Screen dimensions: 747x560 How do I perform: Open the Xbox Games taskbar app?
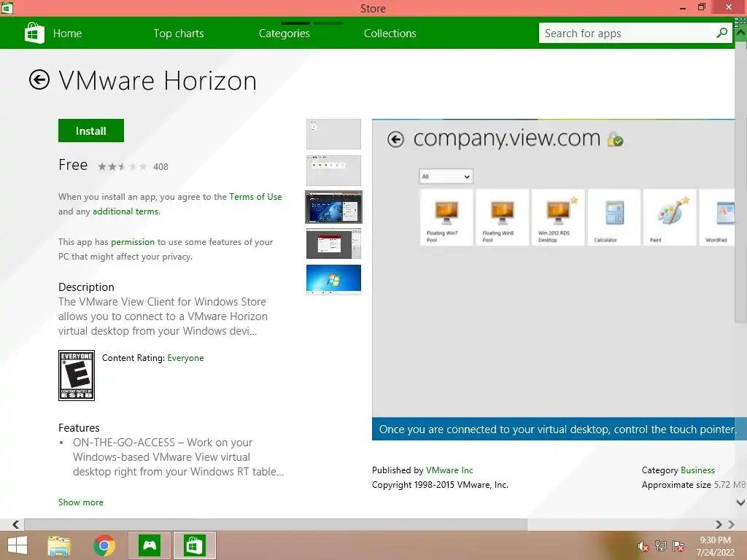(150, 545)
